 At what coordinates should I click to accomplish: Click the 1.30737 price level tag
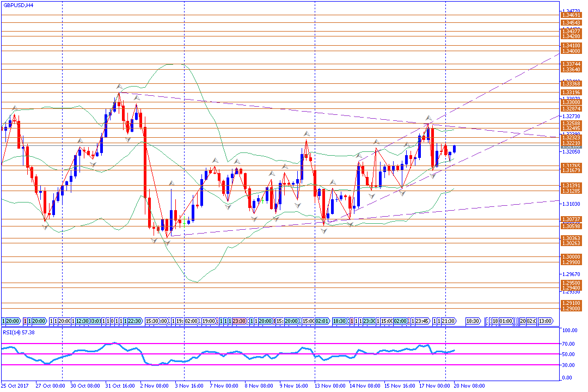pos(571,219)
